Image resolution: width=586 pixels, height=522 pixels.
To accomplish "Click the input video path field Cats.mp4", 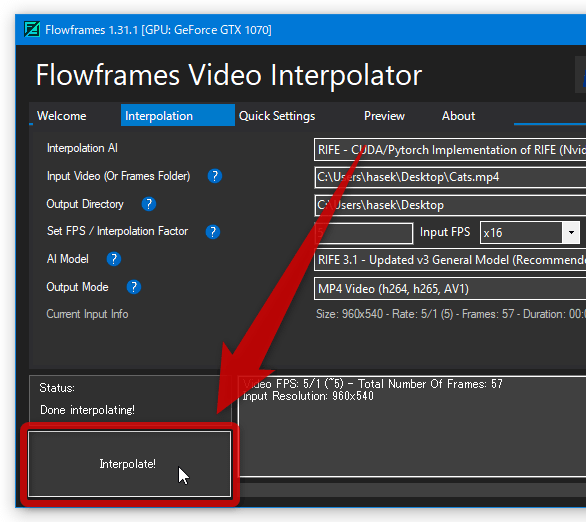I will [x=450, y=177].
